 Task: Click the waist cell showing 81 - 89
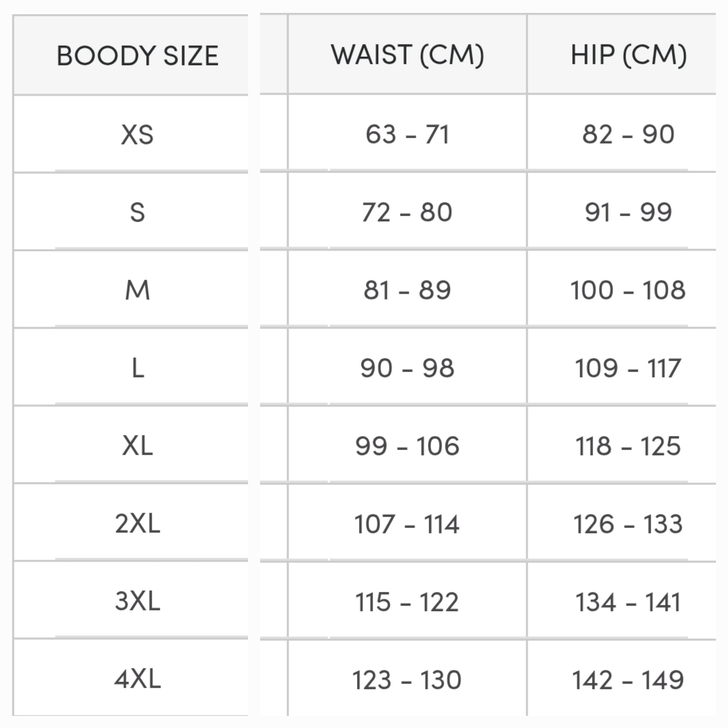[x=407, y=290]
